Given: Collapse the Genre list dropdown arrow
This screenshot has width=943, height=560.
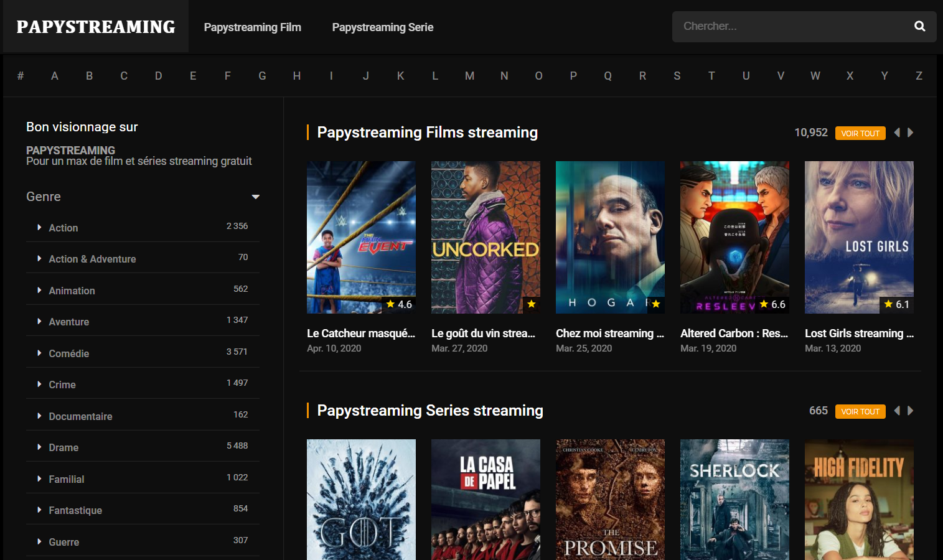Looking at the screenshot, I should 255,197.
